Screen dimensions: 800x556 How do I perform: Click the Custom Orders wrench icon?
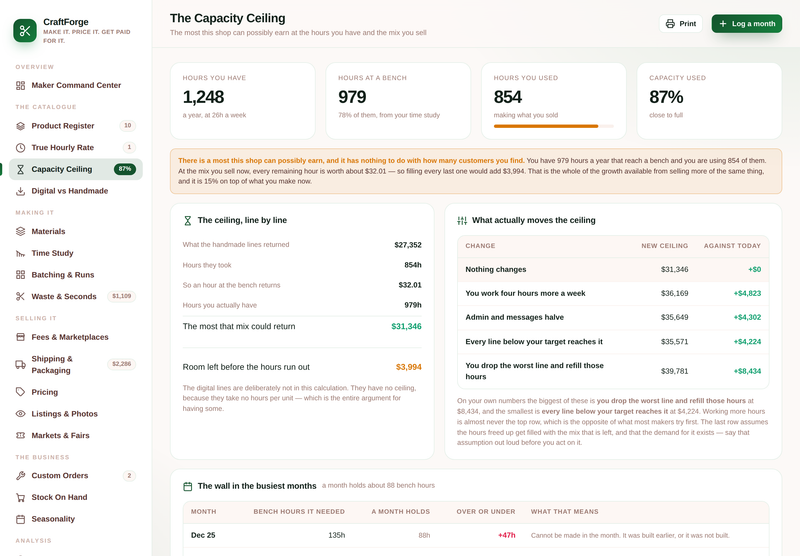(x=20, y=475)
